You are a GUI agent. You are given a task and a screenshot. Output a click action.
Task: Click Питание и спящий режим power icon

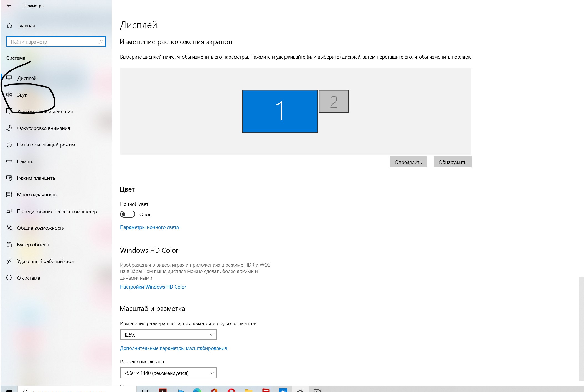[x=9, y=145]
